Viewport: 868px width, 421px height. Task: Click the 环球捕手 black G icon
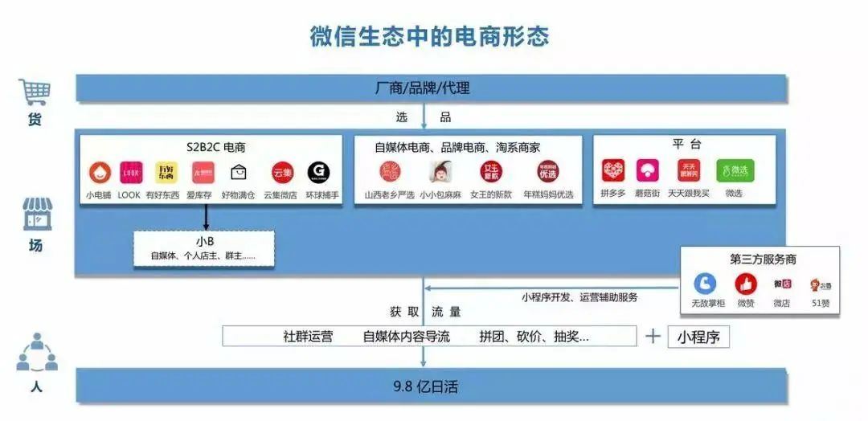[319, 173]
